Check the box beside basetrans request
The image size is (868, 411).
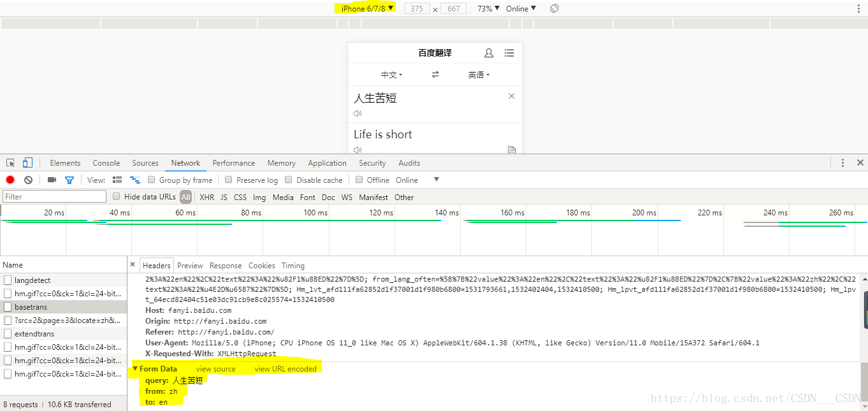[8, 306]
